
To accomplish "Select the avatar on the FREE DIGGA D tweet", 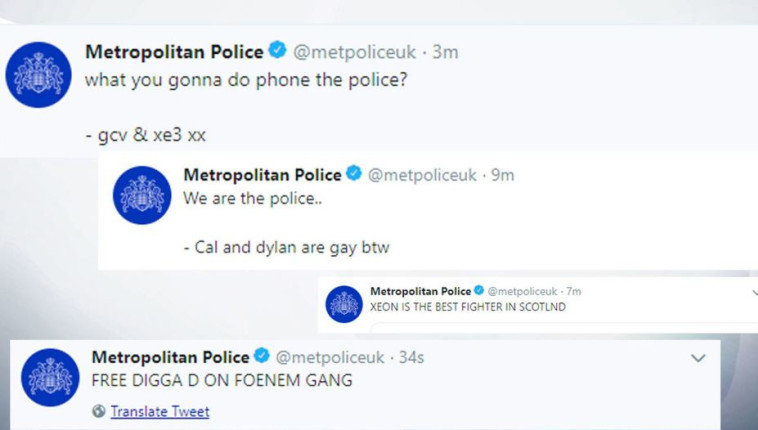I will tap(50, 377).
